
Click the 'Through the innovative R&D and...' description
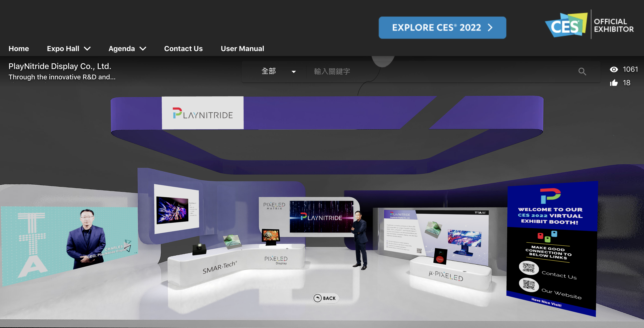(x=62, y=77)
